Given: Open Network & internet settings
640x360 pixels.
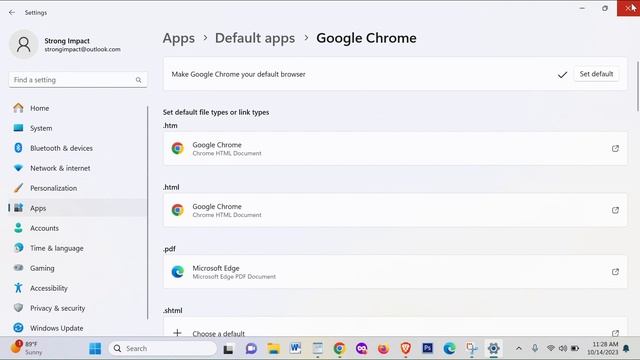Looking at the screenshot, I should pos(78,168).
